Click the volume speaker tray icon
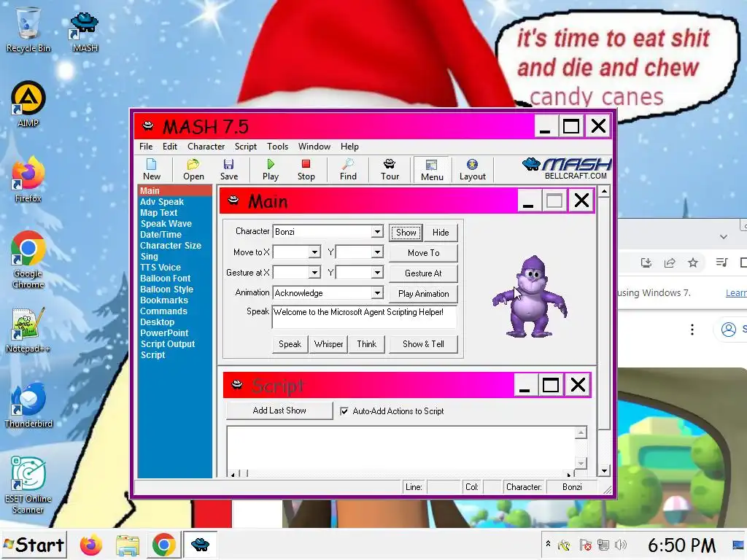This screenshot has width=747, height=560. 620,545
